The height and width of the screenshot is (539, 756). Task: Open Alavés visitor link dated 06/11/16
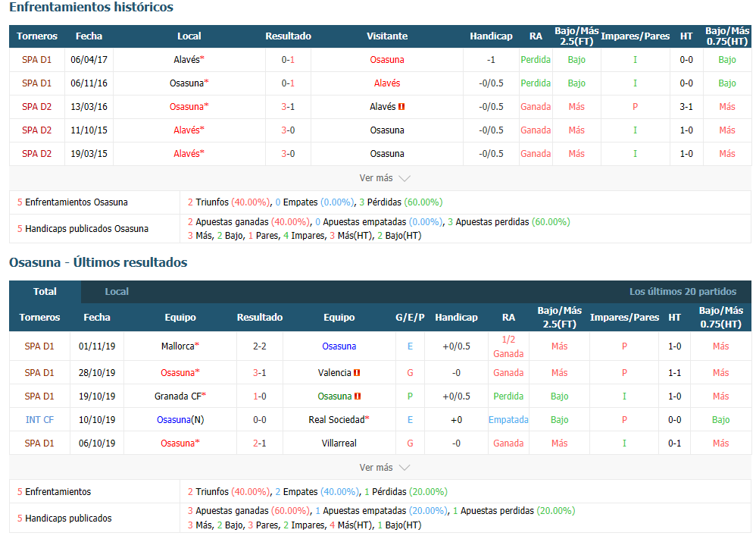pos(387,83)
